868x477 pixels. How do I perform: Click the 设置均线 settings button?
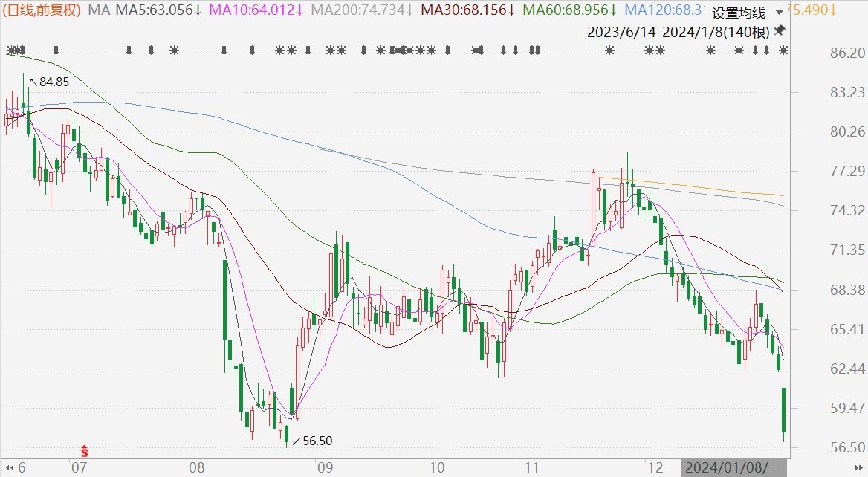(738, 13)
